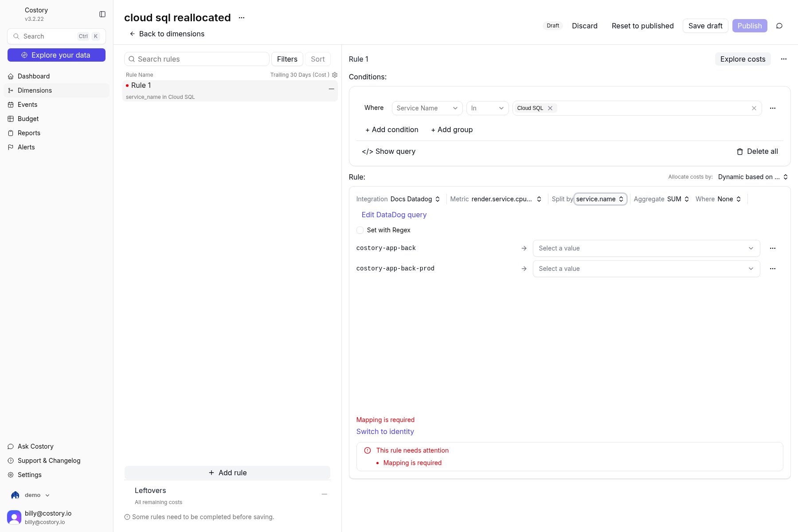The height and width of the screenshot is (532, 798).
Task: Open condition row options menu
Action: [773, 108]
